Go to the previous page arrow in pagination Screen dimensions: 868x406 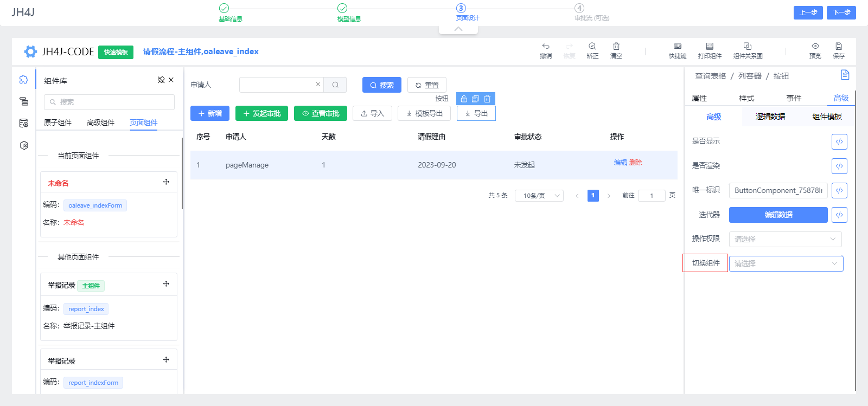tap(577, 196)
